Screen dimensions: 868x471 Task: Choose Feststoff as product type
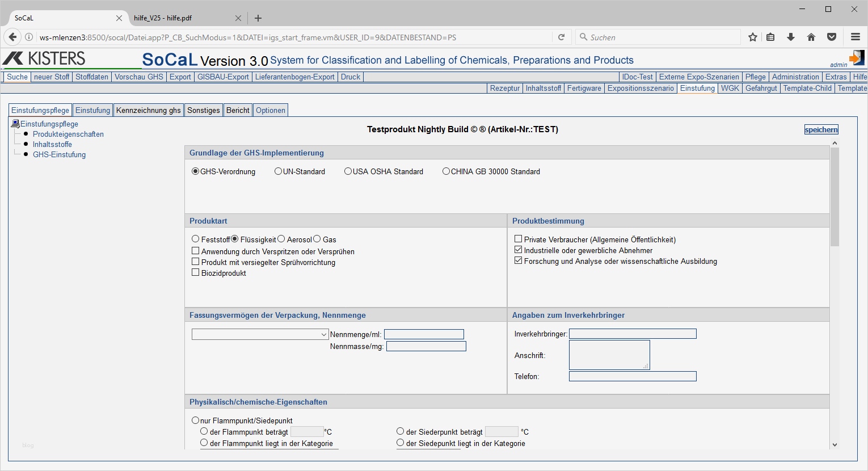click(x=196, y=239)
